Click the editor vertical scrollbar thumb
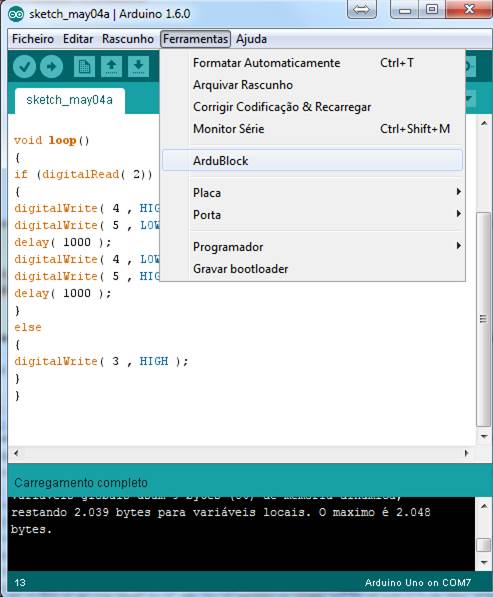The image size is (493, 597). click(x=484, y=319)
